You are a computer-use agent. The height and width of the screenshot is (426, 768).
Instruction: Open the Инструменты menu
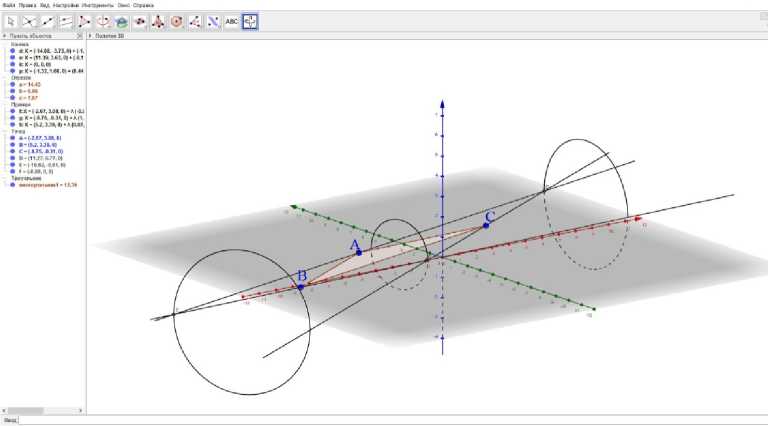98,5
